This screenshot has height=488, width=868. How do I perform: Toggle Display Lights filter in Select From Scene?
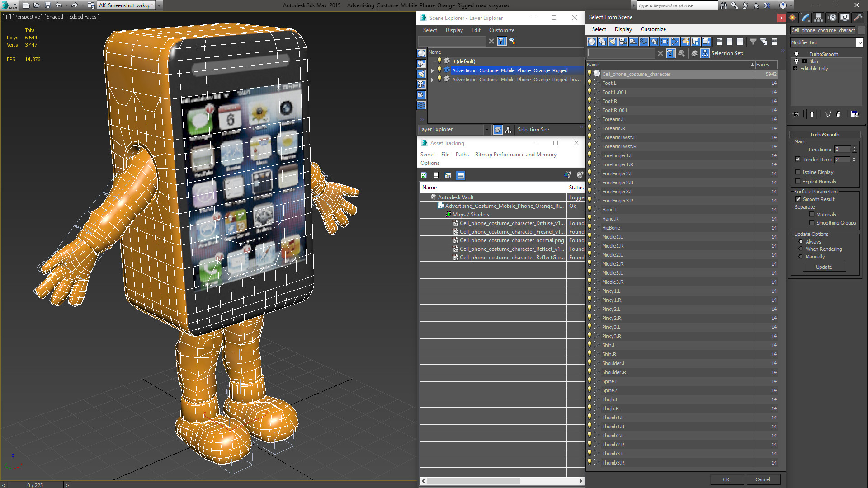click(x=613, y=42)
